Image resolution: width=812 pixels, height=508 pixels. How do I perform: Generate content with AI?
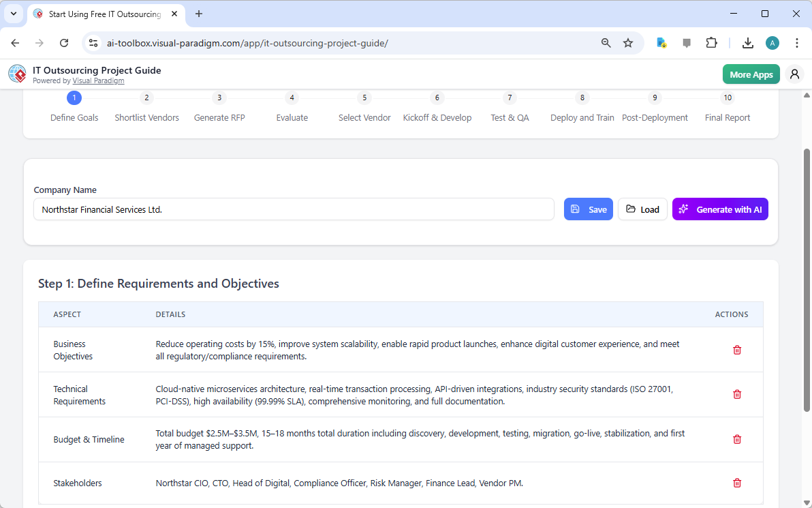point(720,209)
